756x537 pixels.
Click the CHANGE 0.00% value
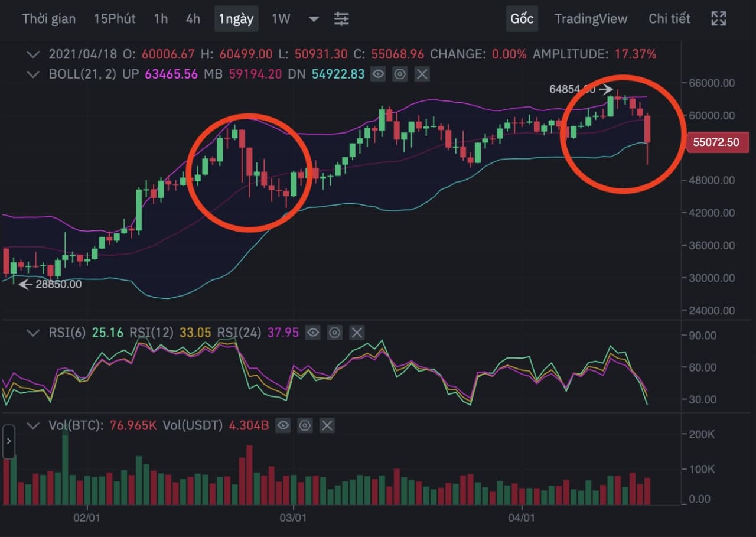tap(509, 54)
